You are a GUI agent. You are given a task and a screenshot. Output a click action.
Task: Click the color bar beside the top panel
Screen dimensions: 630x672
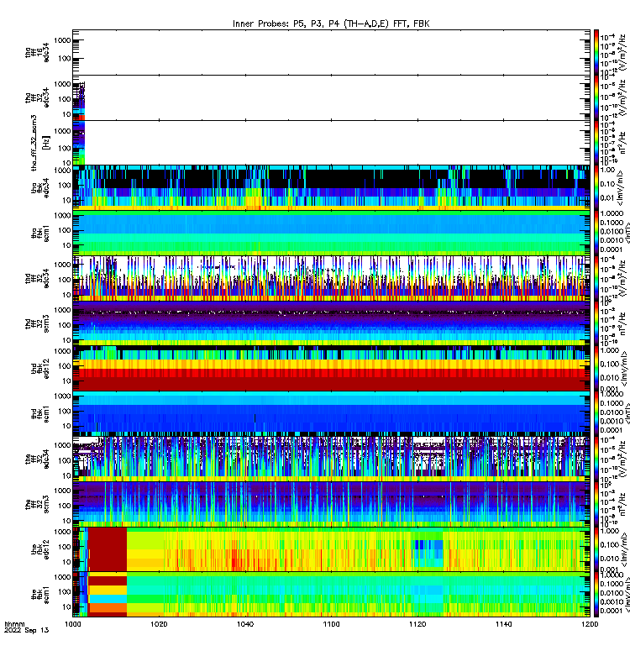[x=596, y=52]
